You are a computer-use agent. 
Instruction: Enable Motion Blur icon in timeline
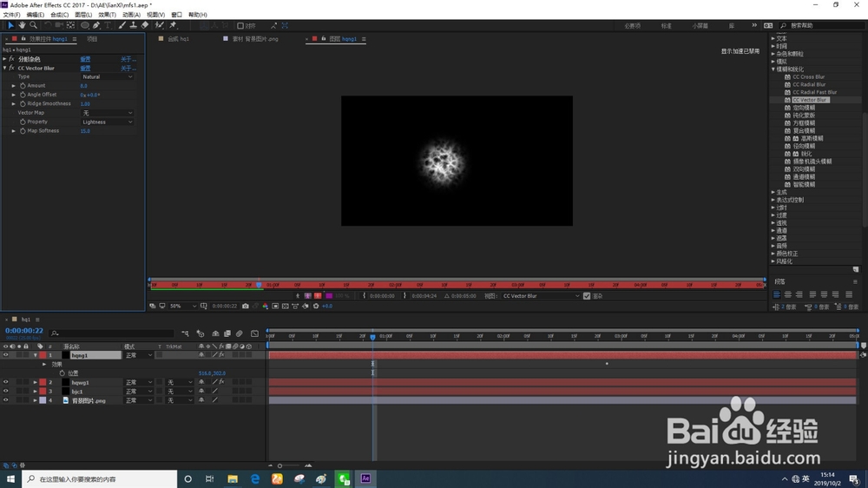tap(240, 333)
